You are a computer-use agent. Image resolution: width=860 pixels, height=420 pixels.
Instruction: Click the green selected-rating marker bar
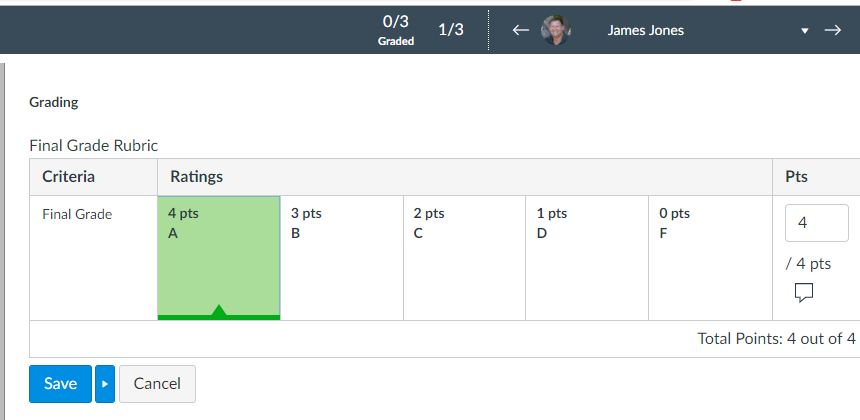pyautogui.click(x=218, y=315)
